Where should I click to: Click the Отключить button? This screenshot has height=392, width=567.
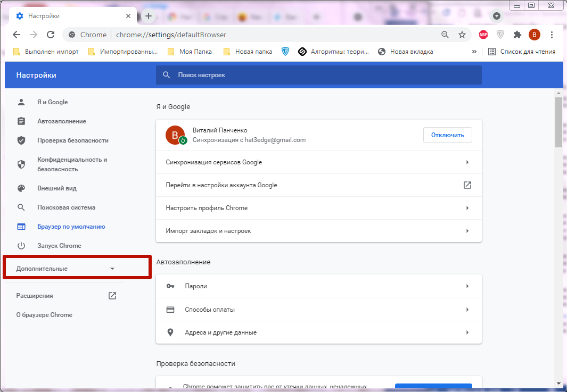pos(447,135)
